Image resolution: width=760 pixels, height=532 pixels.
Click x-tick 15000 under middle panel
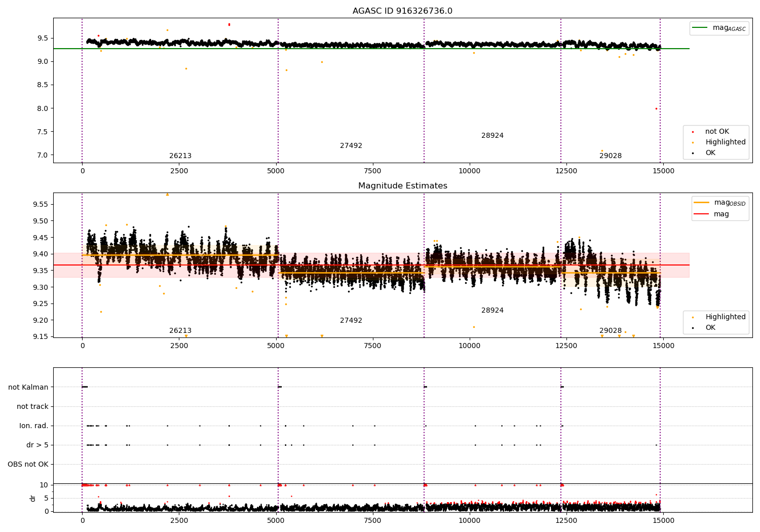pyautogui.click(x=664, y=346)
